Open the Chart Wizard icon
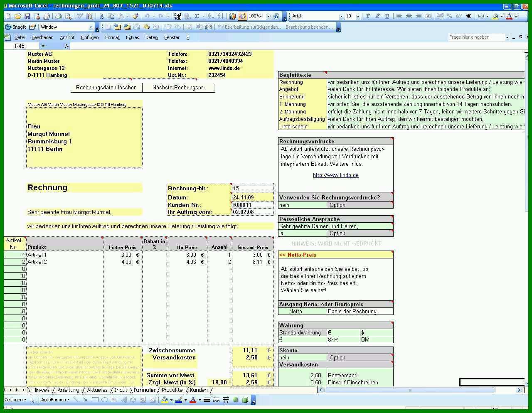 [x=232, y=16]
